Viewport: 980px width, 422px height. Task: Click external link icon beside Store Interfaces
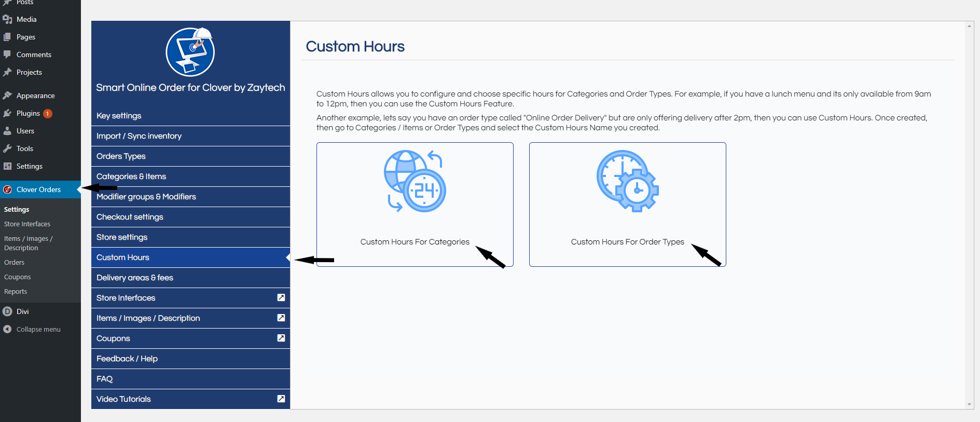point(281,297)
